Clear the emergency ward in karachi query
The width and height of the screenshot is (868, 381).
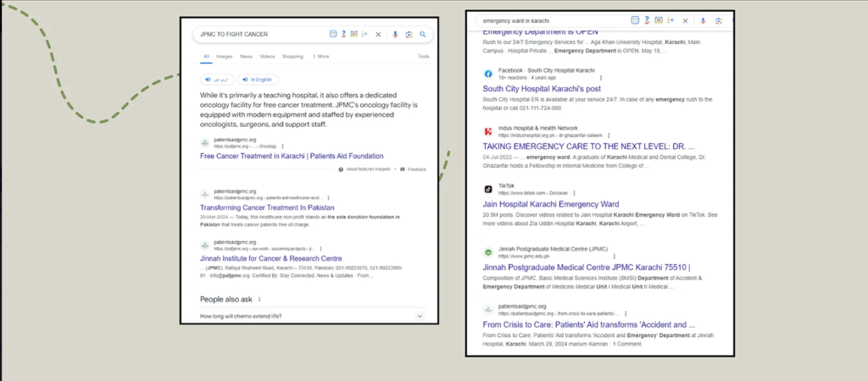click(685, 20)
